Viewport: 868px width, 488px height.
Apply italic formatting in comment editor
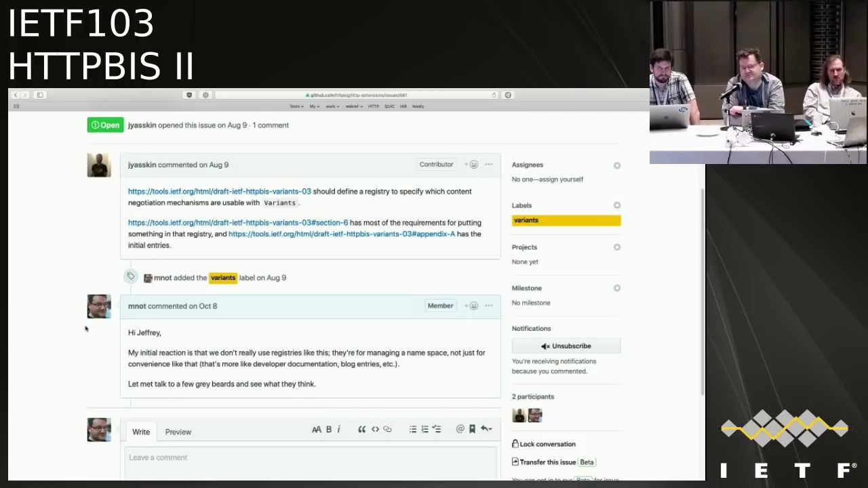coord(338,429)
